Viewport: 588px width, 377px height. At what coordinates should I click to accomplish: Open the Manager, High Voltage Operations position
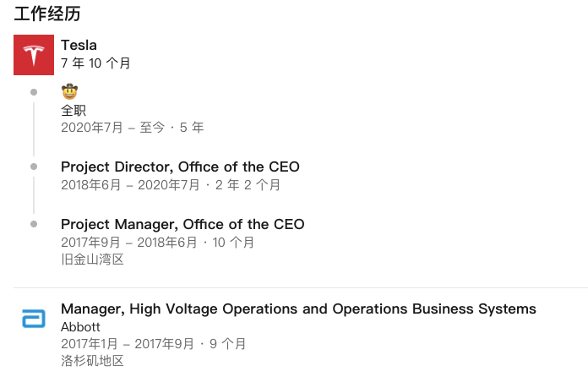(x=298, y=309)
